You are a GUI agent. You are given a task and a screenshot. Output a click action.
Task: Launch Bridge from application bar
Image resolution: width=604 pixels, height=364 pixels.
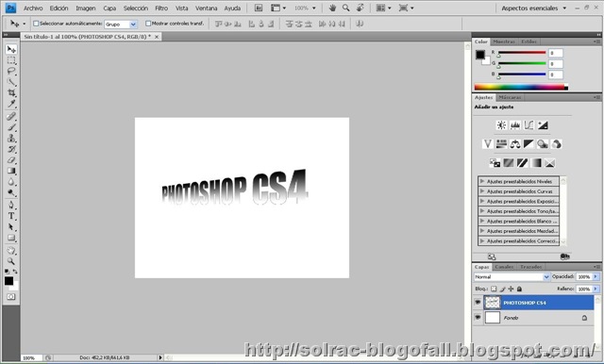coord(259,8)
